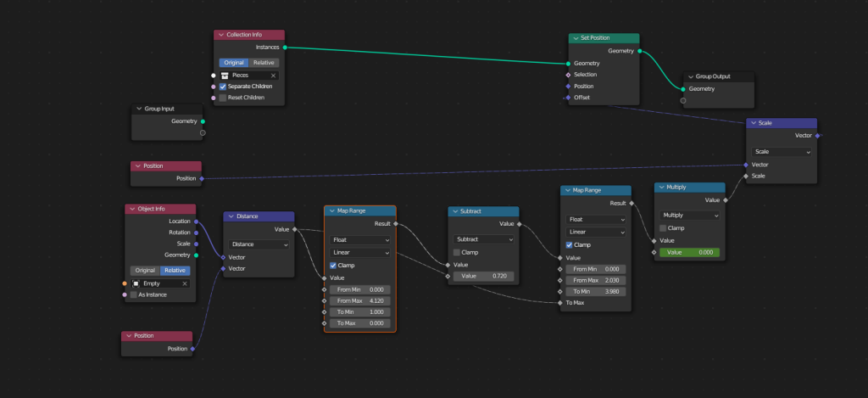The height and width of the screenshot is (398, 868).
Task: Collapse the Group Output node via header arrow
Action: [690, 76]
